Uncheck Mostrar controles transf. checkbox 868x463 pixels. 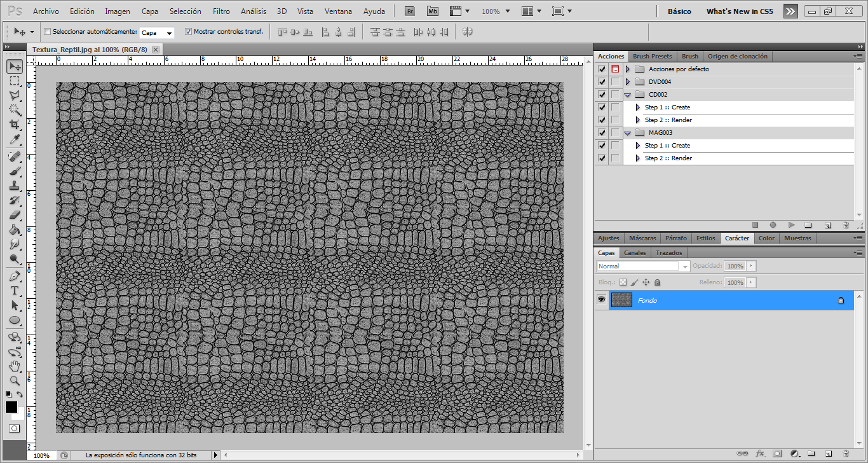[x=188, y=31]
